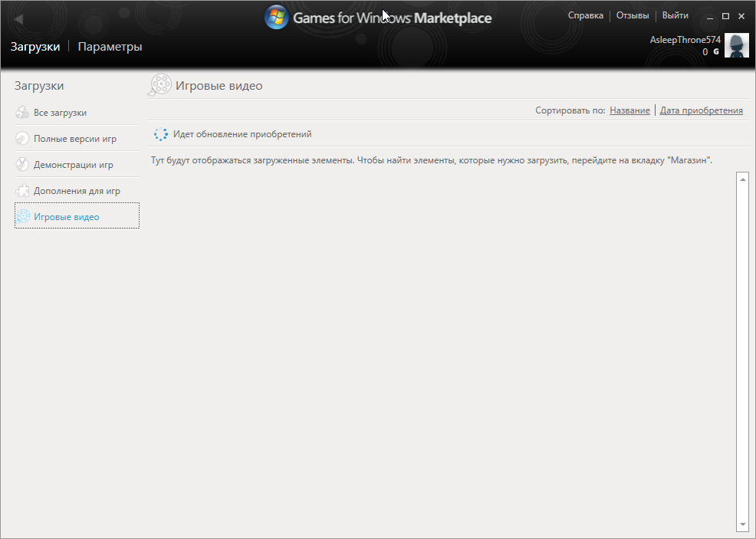
Task: Open the AsleepThrone574 avatar picture
Action: tap(737, 46)
